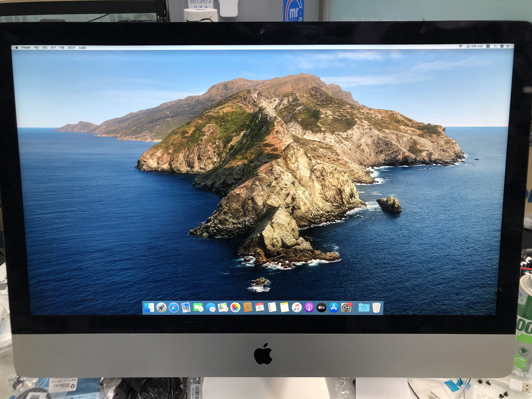Open System Preferences gear with badge

(346, 307)
